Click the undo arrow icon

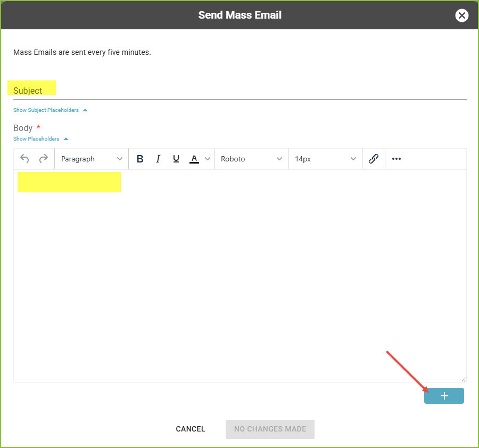pos(24,159)
